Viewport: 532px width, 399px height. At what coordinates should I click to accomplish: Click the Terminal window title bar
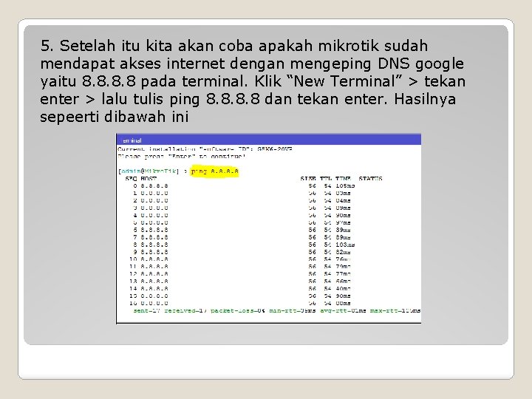[x=269, y=140]
